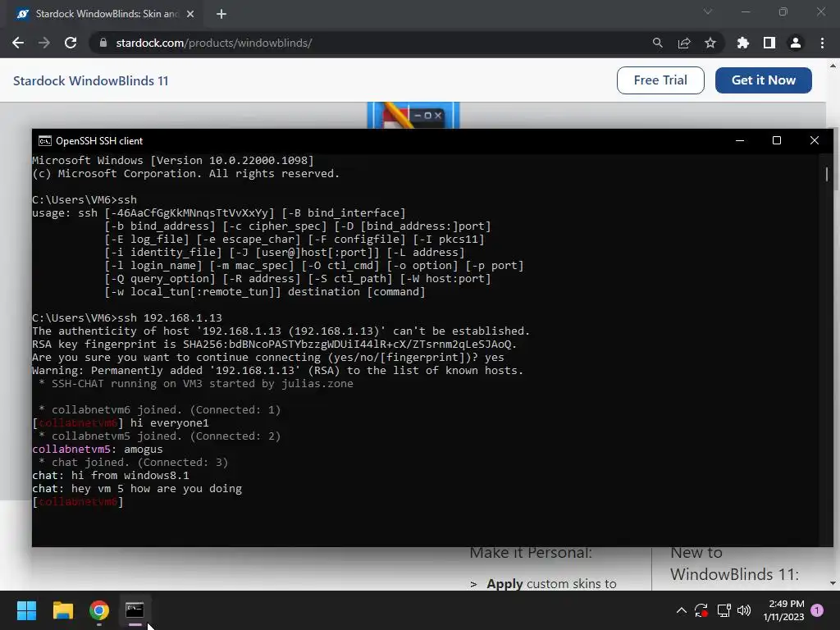The height and width of the screenshot is (630, 840).
Task: Open a new browser tab
Action: [221, 14]
